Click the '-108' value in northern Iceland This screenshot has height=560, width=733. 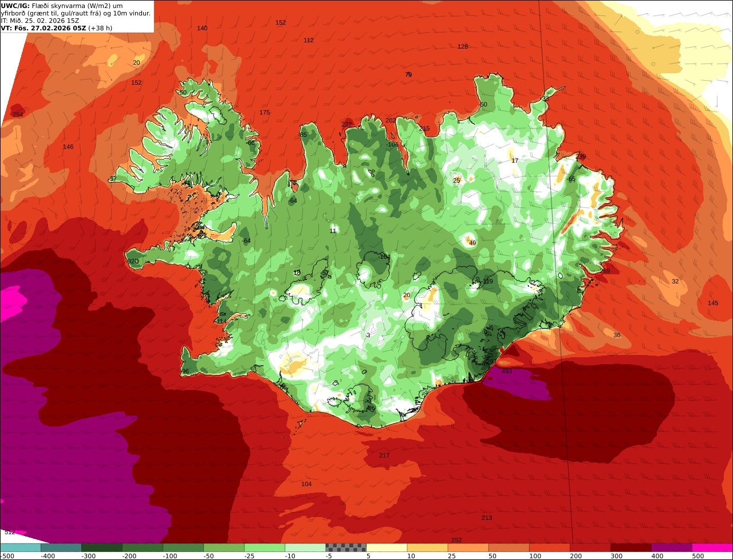pos(392,145)
